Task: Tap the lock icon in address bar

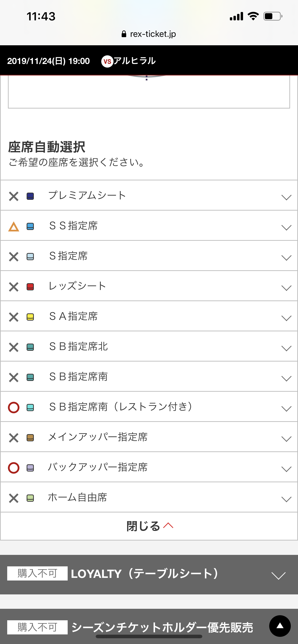Action: [124, 34]
